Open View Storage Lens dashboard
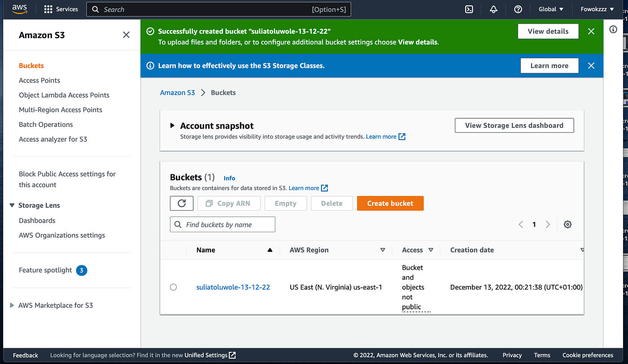The image size is (628, 364). tap(514, 126)
